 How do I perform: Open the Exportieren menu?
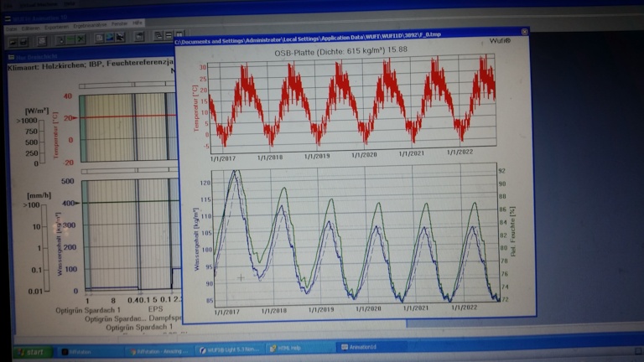(57, 27)
